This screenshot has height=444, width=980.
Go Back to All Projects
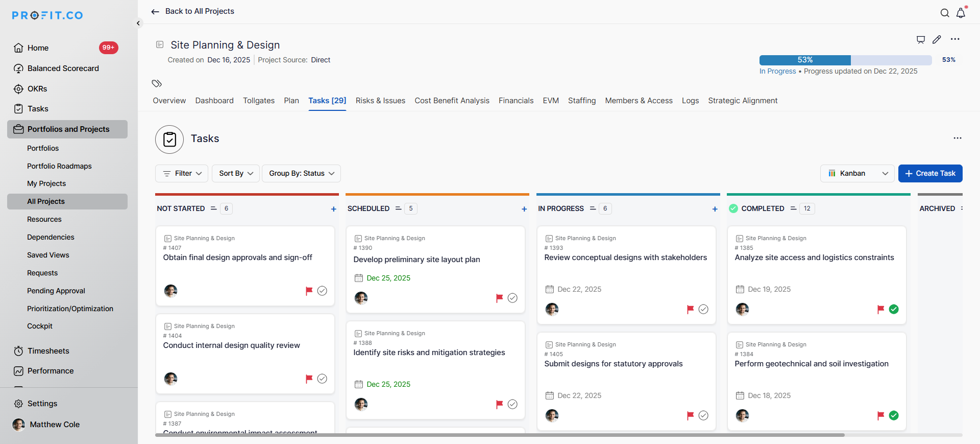[193, 11]
